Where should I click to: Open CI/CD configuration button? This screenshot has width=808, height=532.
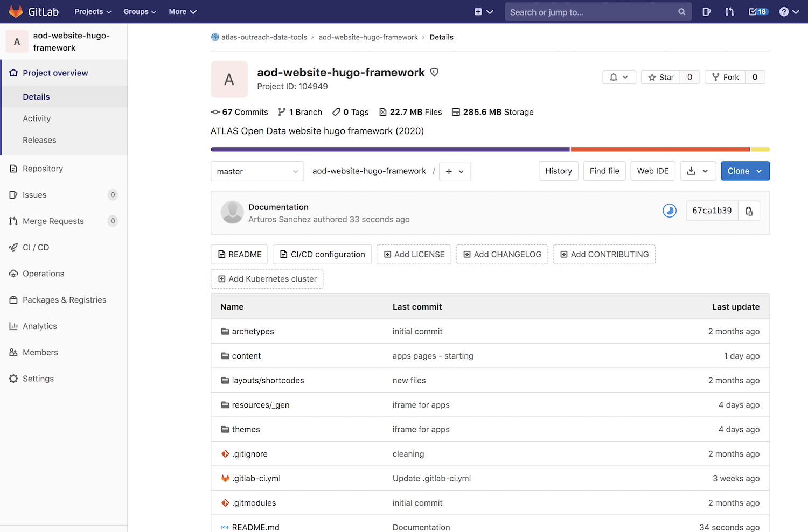(322, 254)
